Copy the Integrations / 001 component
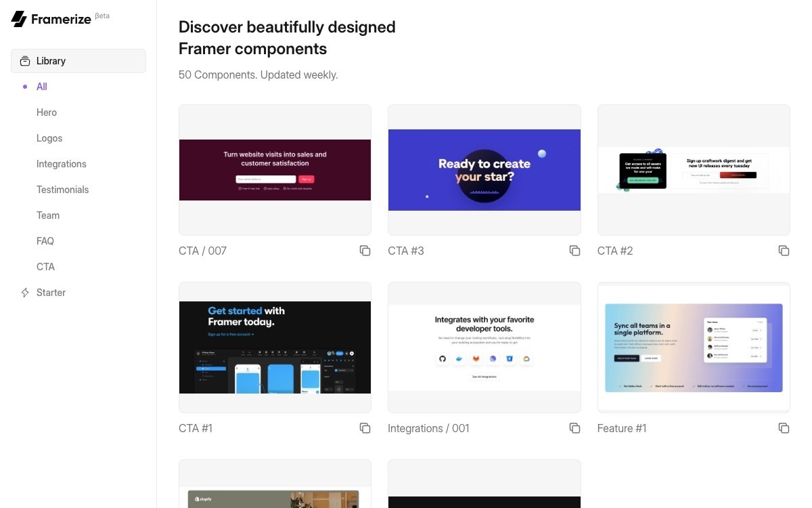812x508 pixels. tap(574, 428)
